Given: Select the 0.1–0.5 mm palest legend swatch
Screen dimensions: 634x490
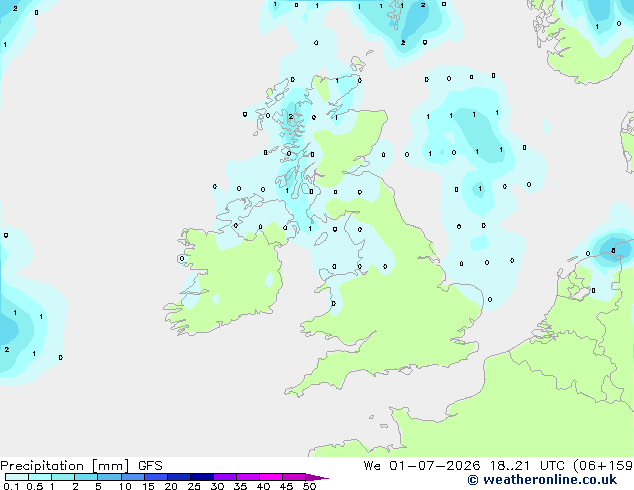Looking at the screenshot, I should click(17, 477).
